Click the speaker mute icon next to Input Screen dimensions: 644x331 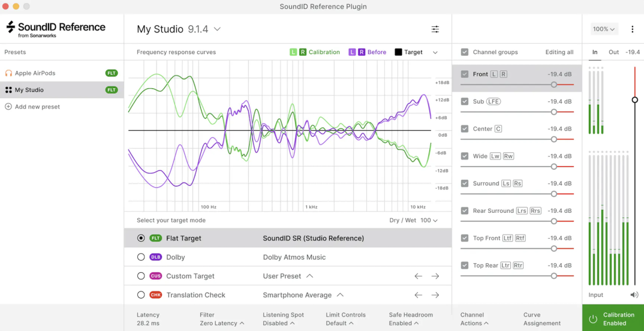point(634,294)
